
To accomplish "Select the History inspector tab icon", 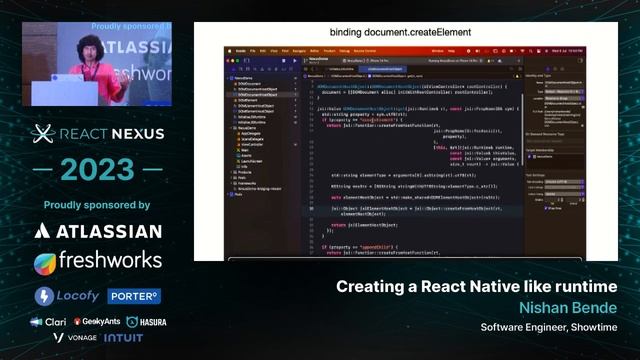I will coord(555,69).
